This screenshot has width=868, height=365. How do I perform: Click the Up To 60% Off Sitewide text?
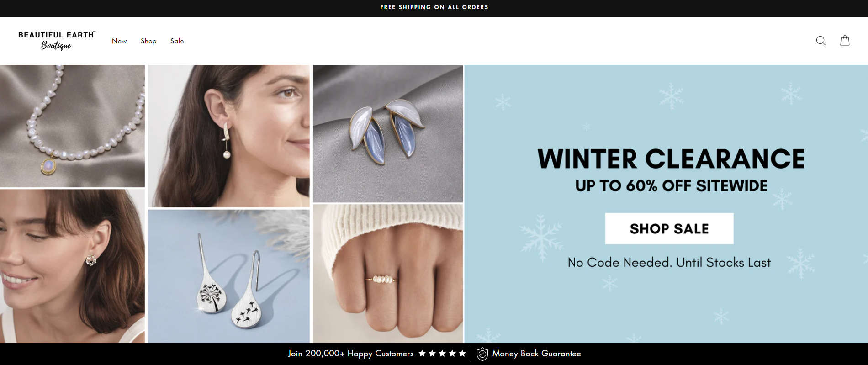coord(671,186)
